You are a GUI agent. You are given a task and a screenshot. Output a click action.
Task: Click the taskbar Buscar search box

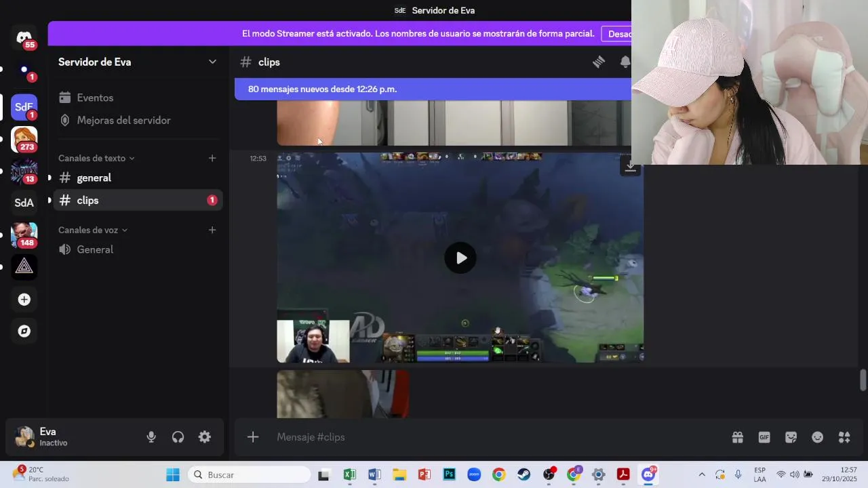tap(249, 474)
